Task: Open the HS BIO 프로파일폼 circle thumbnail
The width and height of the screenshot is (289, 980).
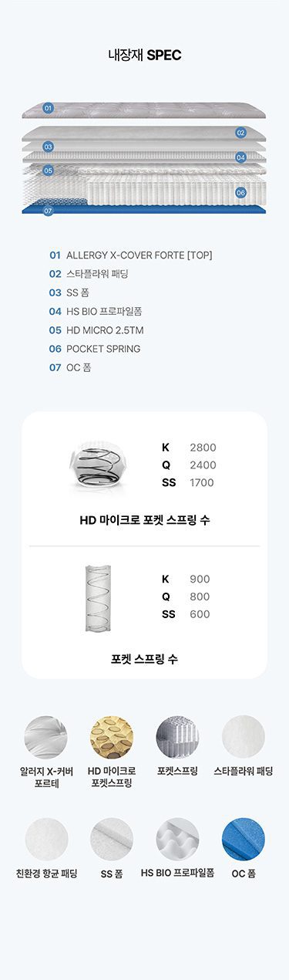Action: click(x=177, y=840)
